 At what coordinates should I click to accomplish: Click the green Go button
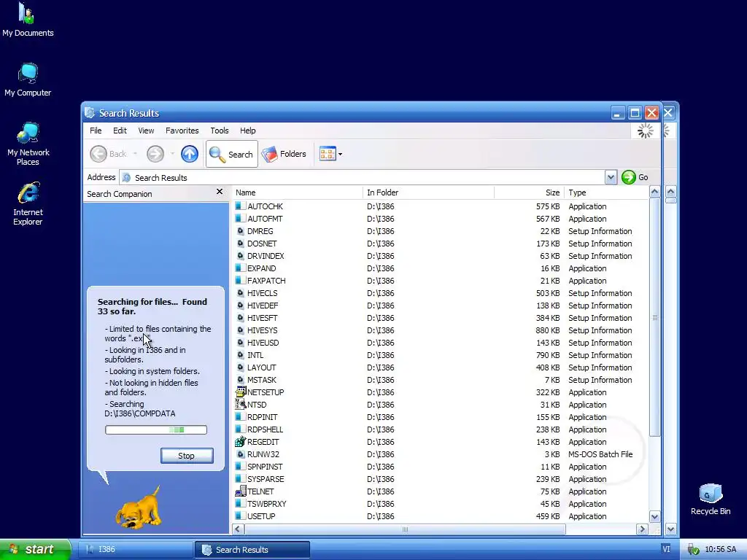click(635, 177)
